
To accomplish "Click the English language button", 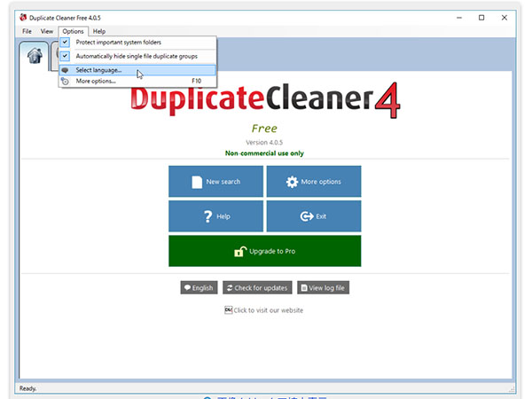I will tap(199, 287).
